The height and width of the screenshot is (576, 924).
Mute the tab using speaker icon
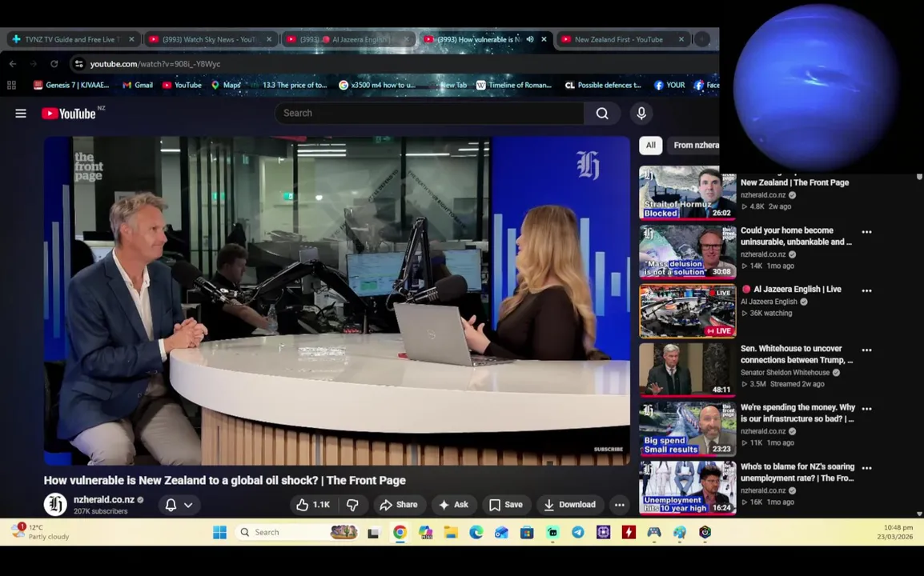pyautogui.click(x=530, y=39)
